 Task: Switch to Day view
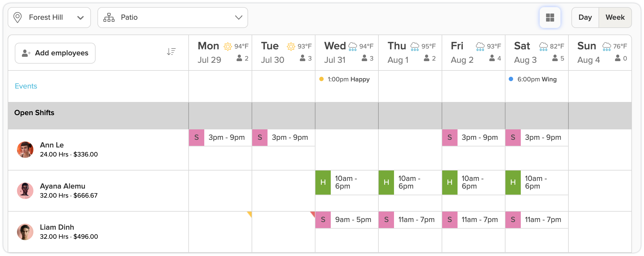point(585,18)
